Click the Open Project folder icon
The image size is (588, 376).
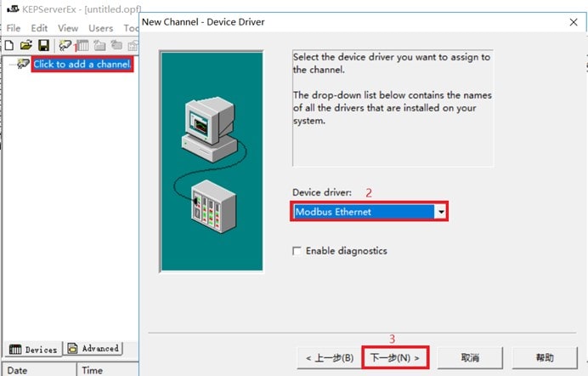click(x=25, y=45)
